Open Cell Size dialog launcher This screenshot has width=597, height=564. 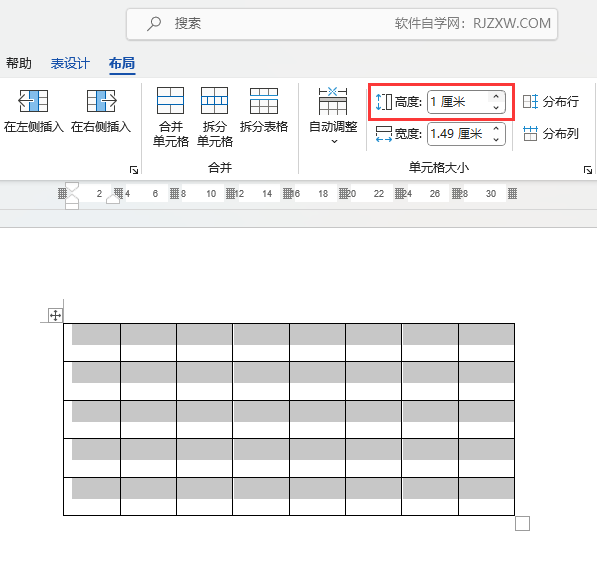(x=587, y=170)
